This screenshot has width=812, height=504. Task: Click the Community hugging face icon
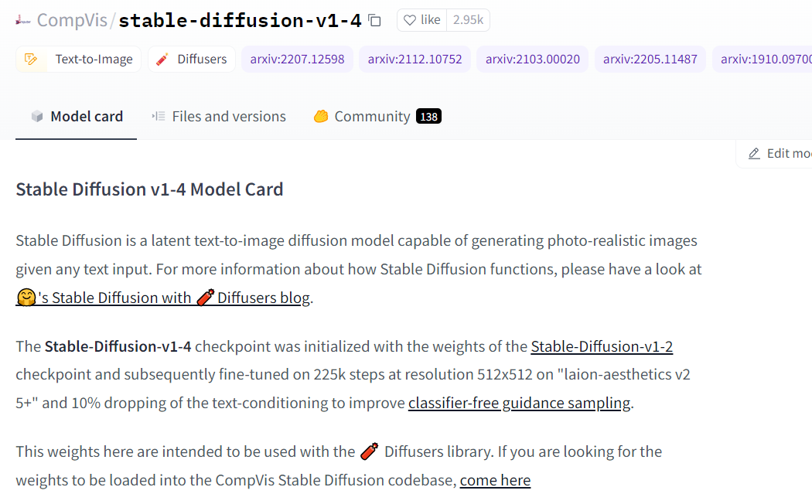pos(321,116)
